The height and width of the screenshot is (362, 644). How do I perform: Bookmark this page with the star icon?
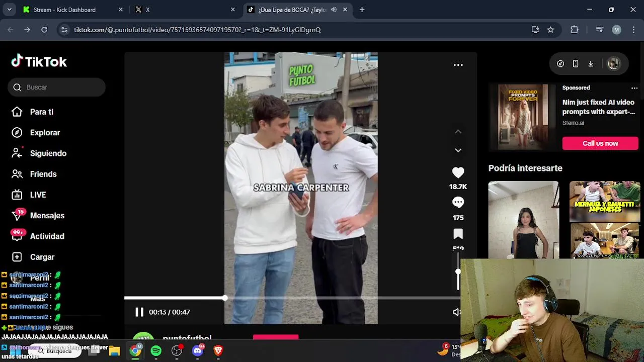pos(551,30)
